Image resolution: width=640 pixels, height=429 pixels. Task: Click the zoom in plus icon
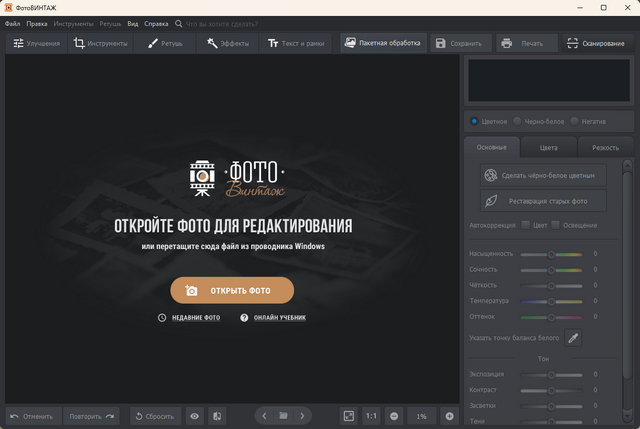(x=449, y=415)
